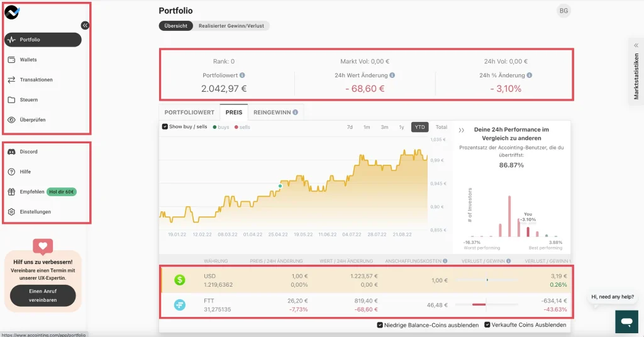Click the Accointing logo icon

(13, 12)
